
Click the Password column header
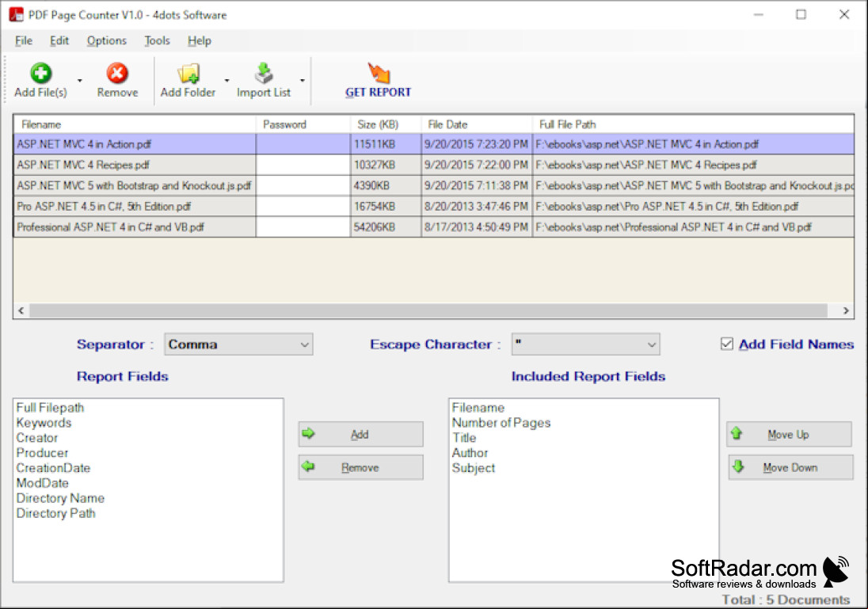pyautogui.click(x=303, y=124)
